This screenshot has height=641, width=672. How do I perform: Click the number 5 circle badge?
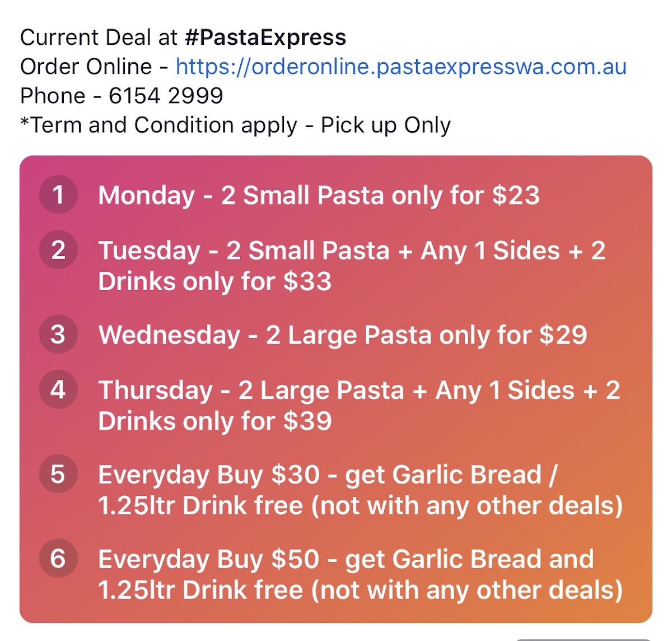click(58, 474)
